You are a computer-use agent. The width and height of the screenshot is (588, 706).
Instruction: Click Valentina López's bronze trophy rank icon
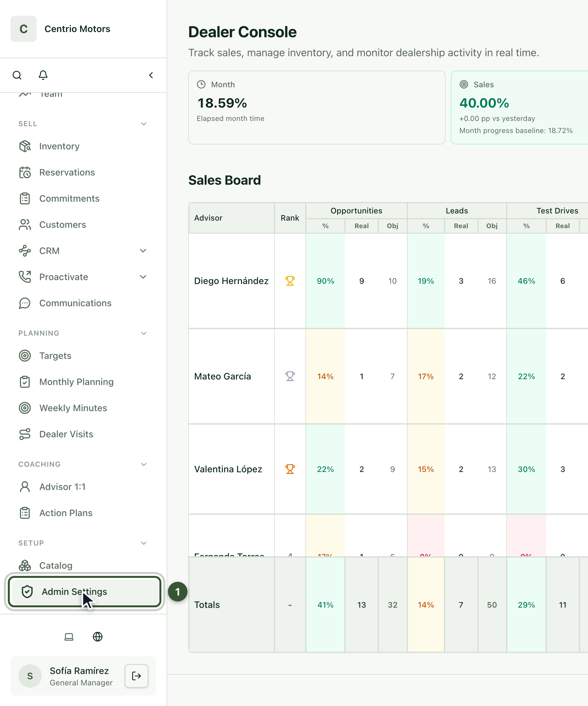pyautogui.click(x=290, y=469)
